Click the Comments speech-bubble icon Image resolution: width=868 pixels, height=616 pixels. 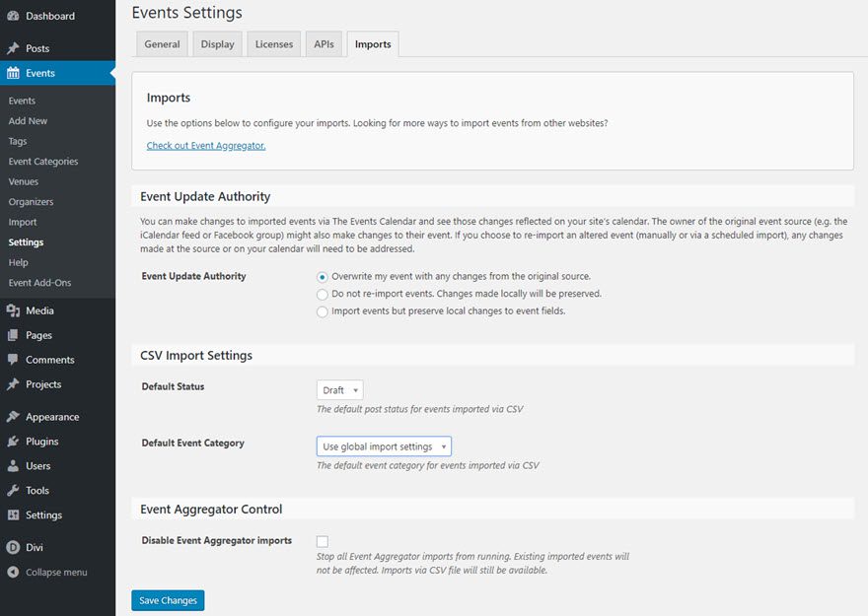[x=14, y=360]
